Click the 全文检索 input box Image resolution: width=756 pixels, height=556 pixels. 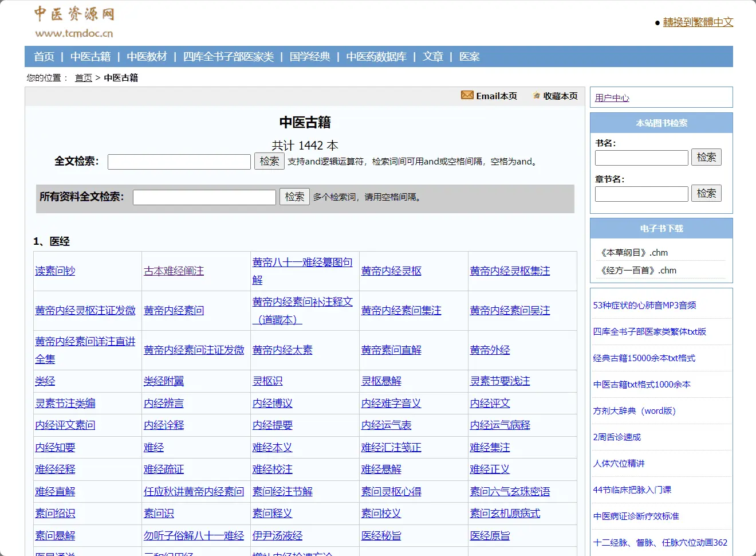[179, 161]
